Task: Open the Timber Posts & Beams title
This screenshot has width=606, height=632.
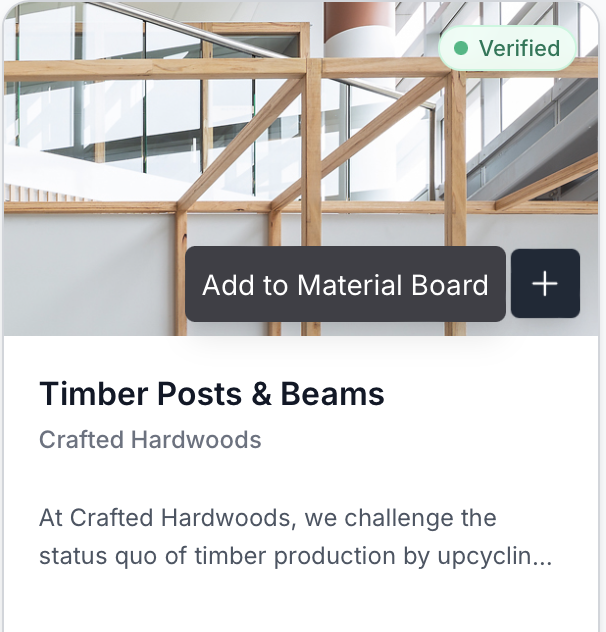Action: click(212, 394)
